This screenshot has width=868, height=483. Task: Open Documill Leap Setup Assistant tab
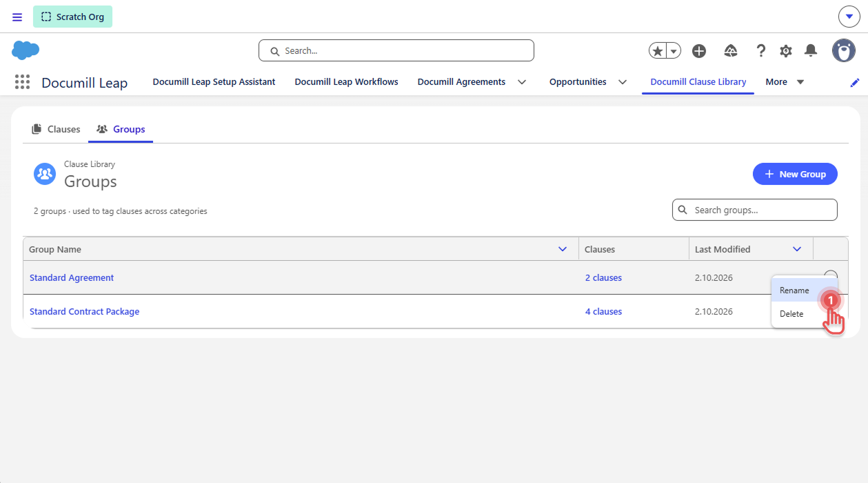coord(214,82)
